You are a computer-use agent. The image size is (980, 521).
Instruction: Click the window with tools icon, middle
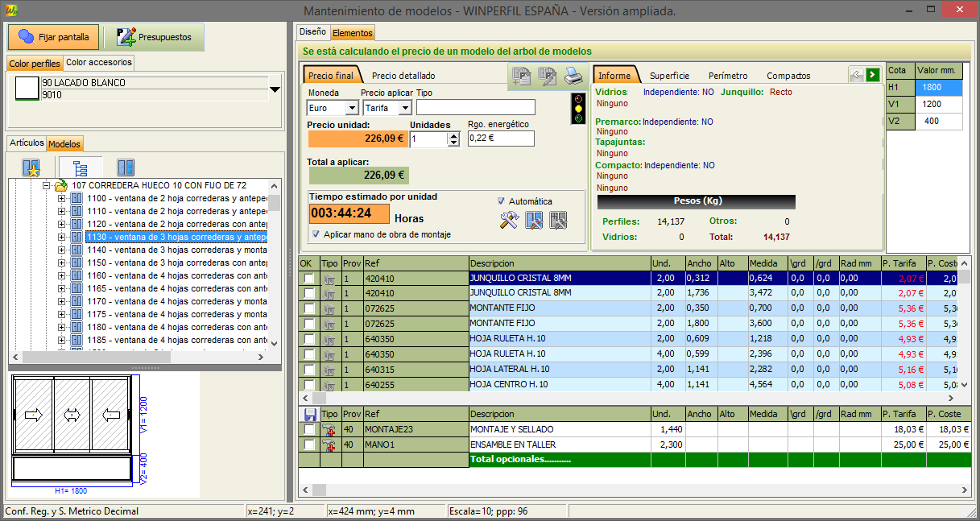click(x=535, y=220)
